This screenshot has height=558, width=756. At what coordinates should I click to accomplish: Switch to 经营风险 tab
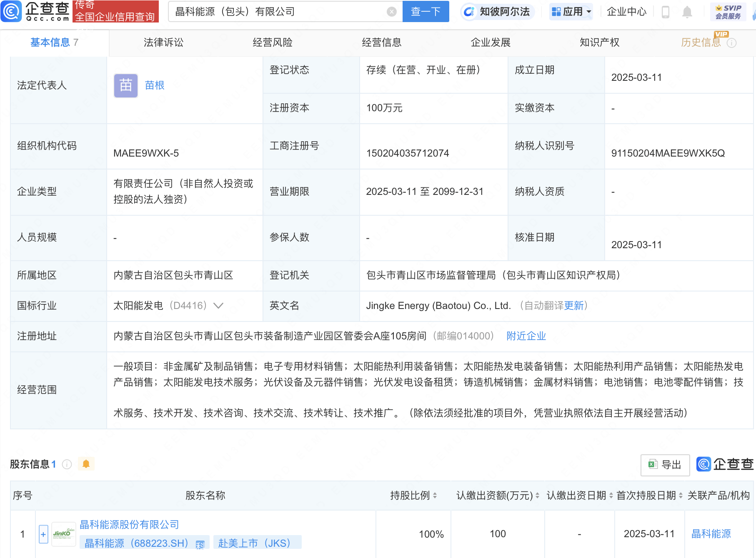273,42
